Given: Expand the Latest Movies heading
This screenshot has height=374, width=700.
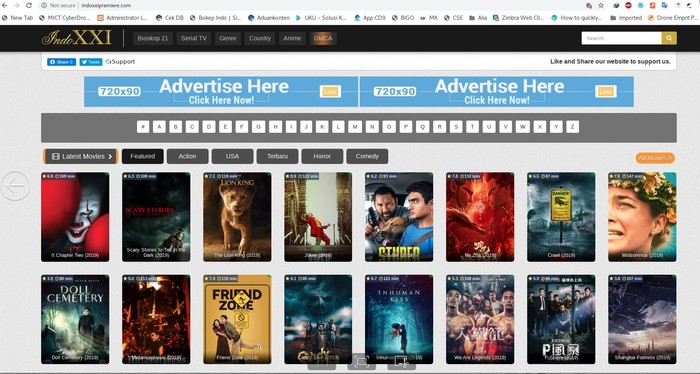Looking at the screenshot, I should tap(80, 157).
